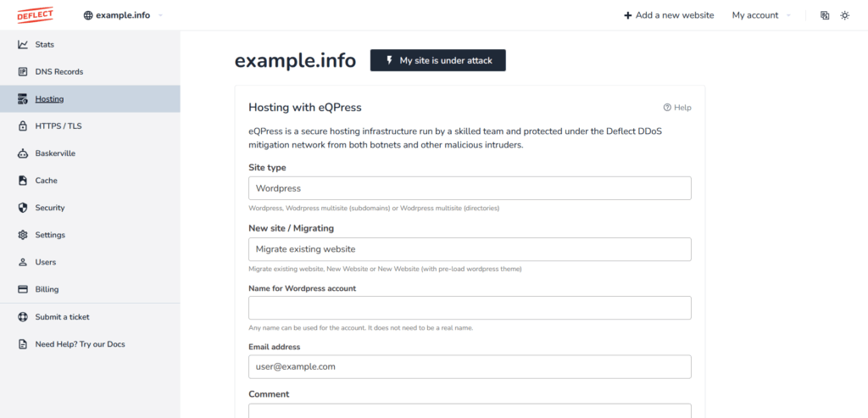
Task: Toggle light/dark theme sun icon
Action: tap(845, 15)
